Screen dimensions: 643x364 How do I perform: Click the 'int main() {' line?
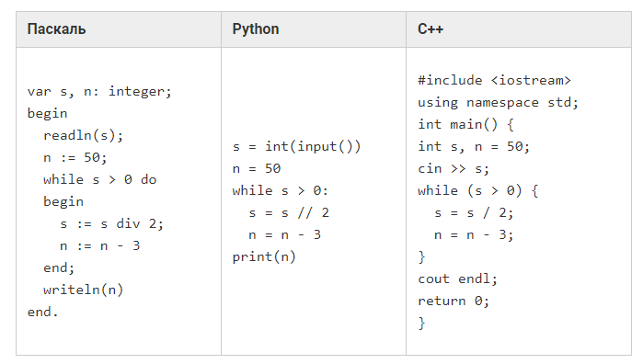pyautogui.click(x=465, y=124)
